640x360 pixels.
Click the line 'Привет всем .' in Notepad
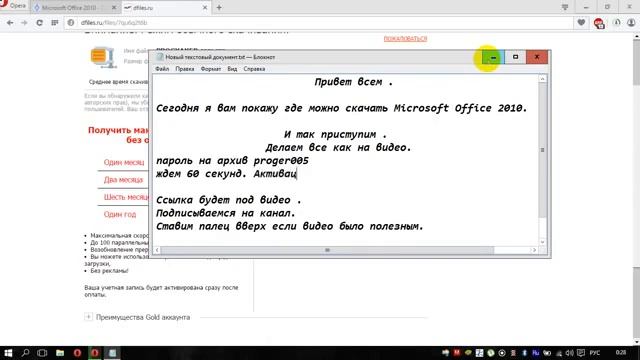353,82
